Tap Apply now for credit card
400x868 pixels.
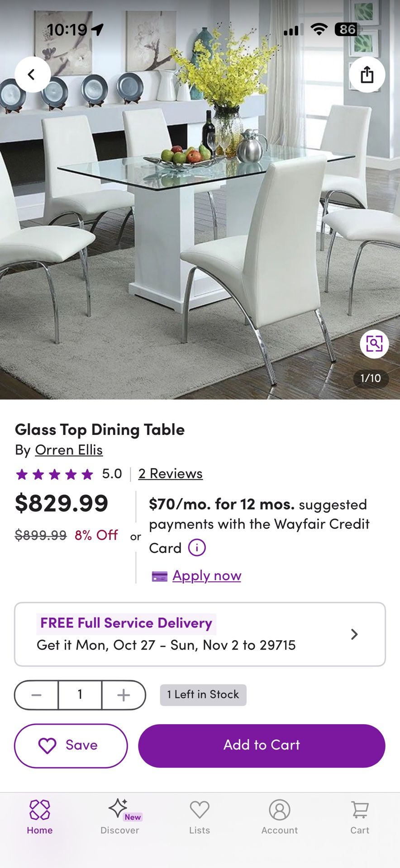pyautogui.click(x=207, y=576)
